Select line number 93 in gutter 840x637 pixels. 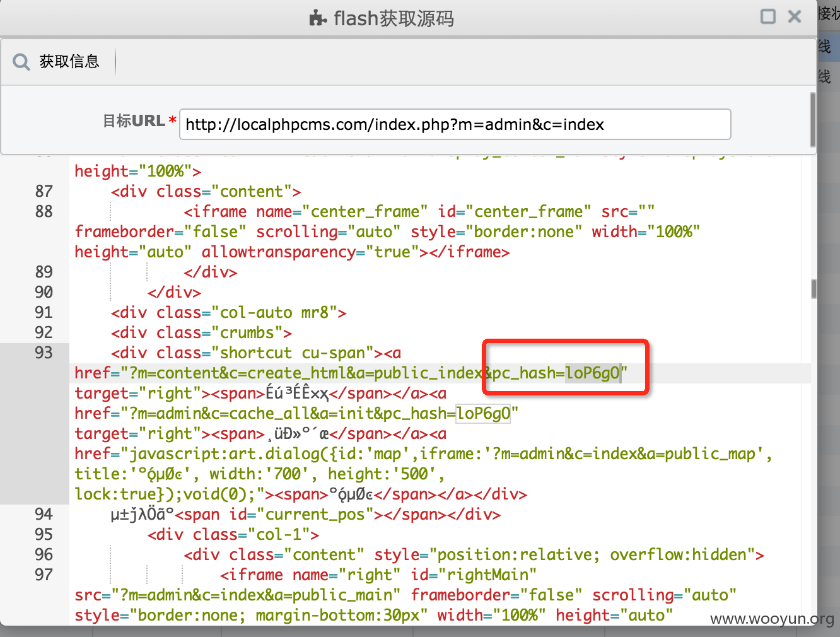[x=44, y=353]
